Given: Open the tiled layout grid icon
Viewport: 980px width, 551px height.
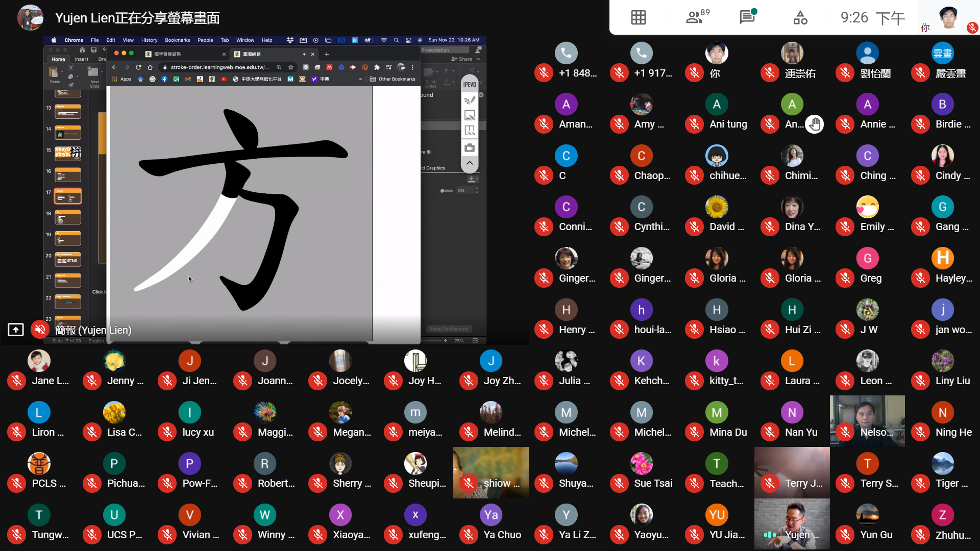Looking at the screenshot, I should (638, 17).
